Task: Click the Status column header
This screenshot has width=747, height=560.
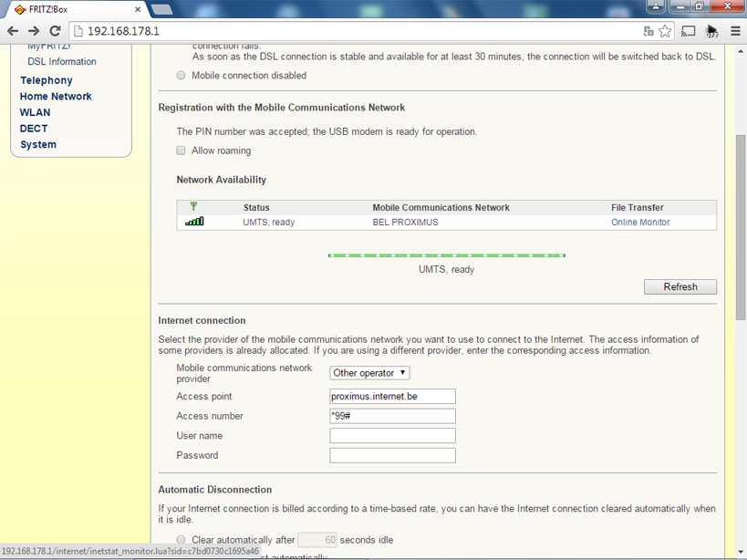Action: pos(256,208)
